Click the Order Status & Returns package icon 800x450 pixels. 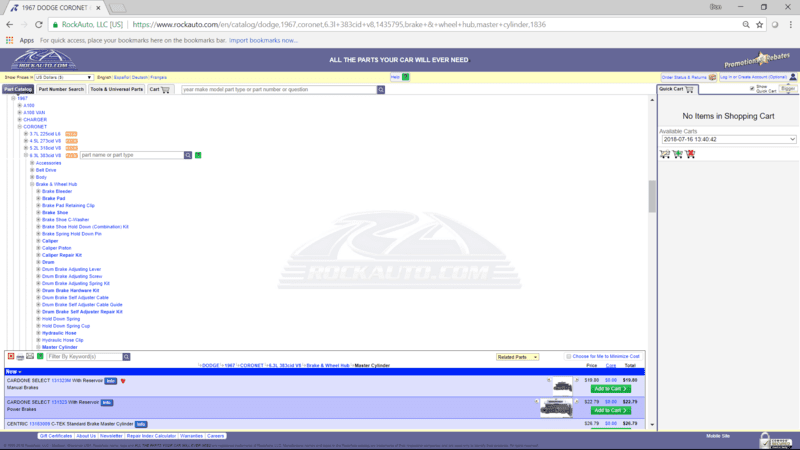pyautogui.click(x=712, y=77)
